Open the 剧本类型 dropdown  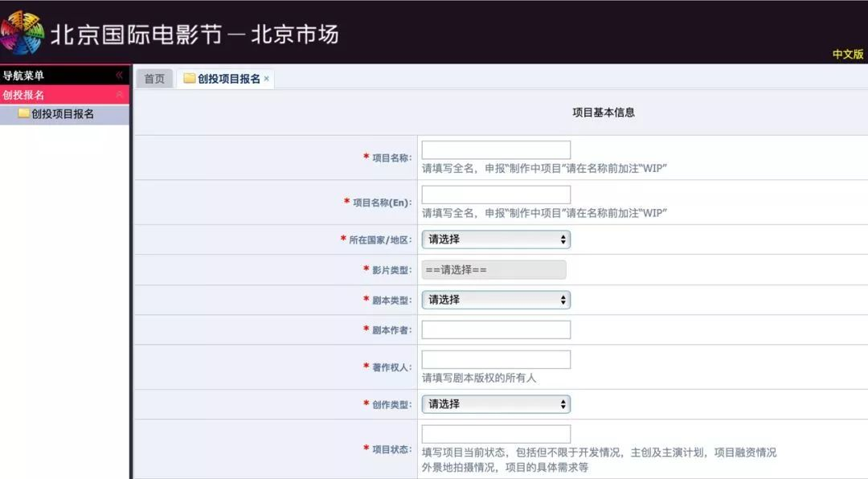tap(496, 300)
